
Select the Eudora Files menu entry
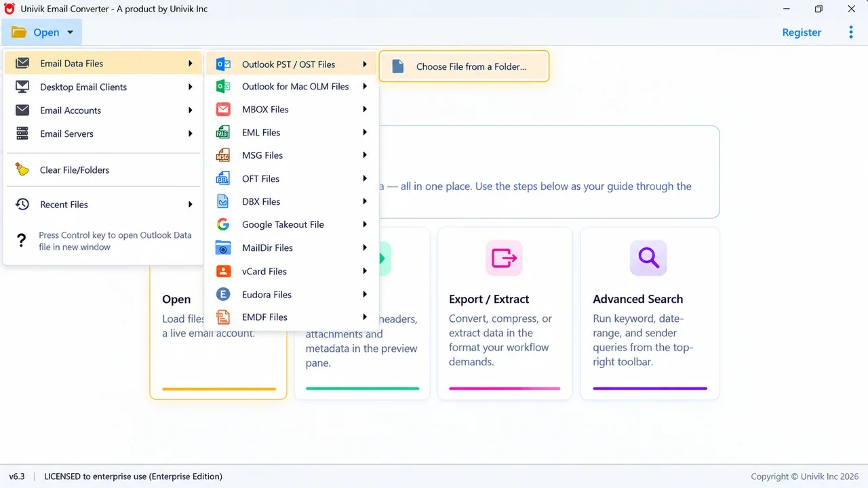[292, 294]
